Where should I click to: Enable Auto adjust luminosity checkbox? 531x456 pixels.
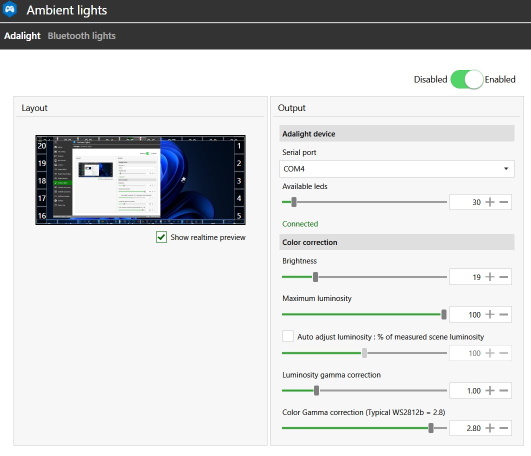point(288,336)
